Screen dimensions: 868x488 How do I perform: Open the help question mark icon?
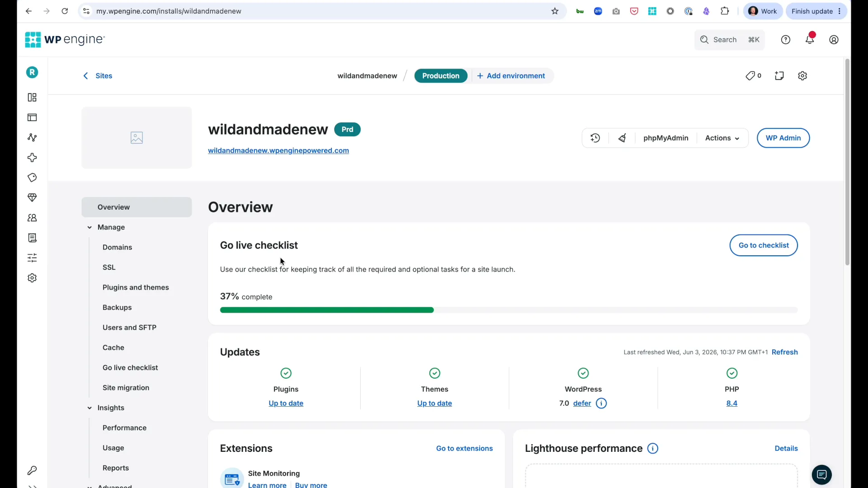(786, 40)
